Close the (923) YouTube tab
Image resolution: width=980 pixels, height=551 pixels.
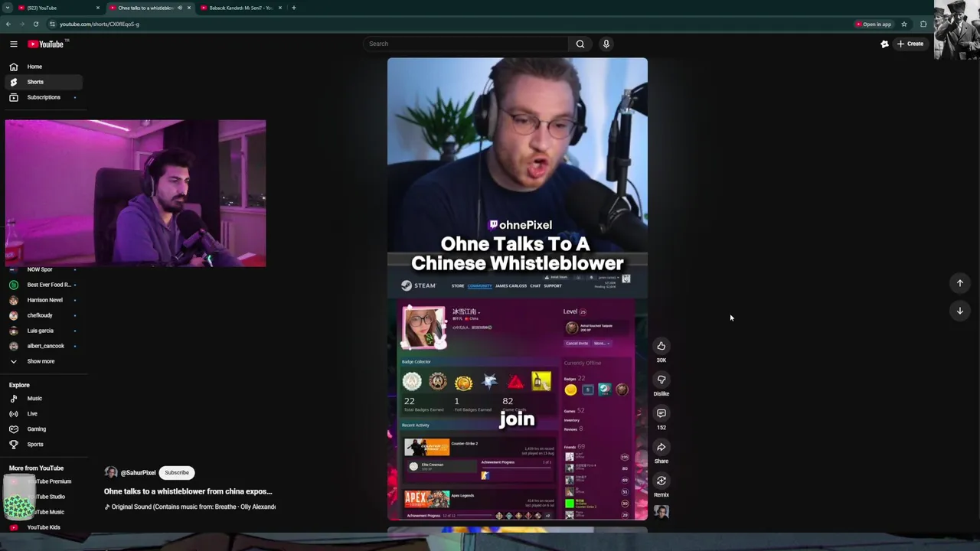[98, 8]
